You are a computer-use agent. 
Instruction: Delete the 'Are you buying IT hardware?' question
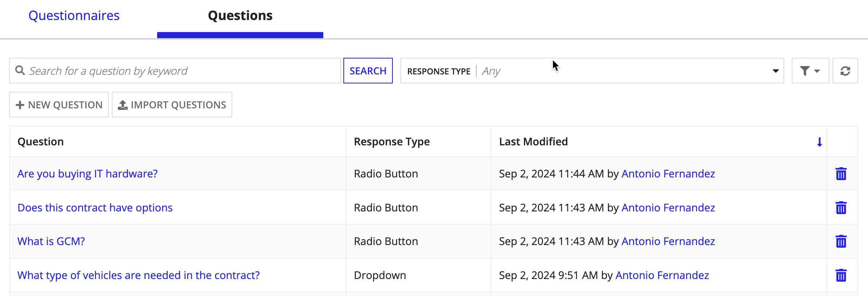click(x=841, y=174)
